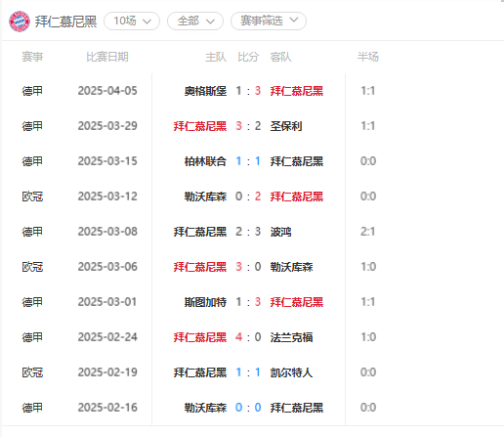Open the 2025-04-05 match score 1:3
Image resolution: width=504 pixels, height=437 pixels.
point(248,91)
